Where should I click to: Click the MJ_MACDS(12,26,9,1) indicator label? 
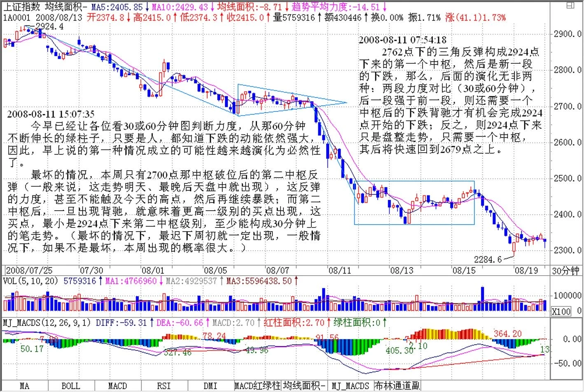pyautogui.click(x=47, y=323)
